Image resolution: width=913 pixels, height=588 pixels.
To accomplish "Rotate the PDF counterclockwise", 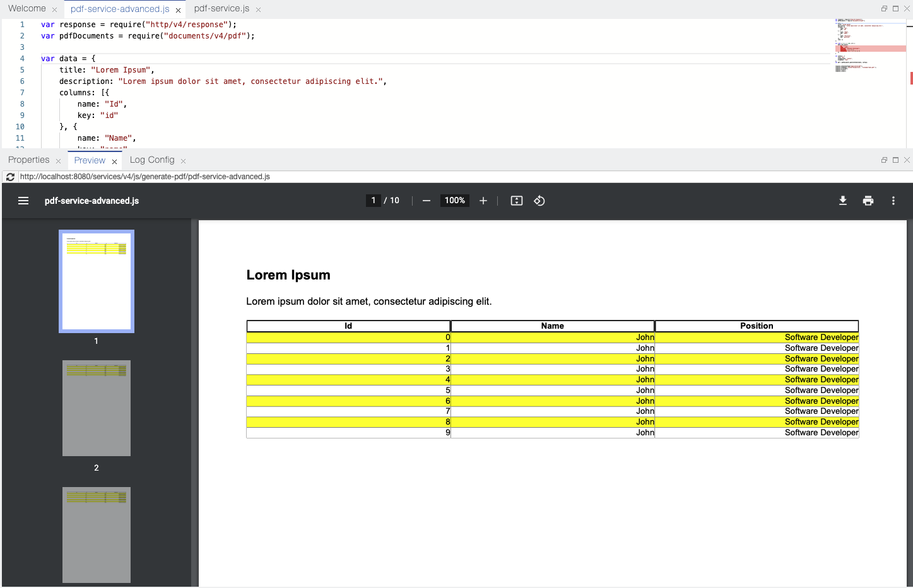I will click(x=539, y=201).
